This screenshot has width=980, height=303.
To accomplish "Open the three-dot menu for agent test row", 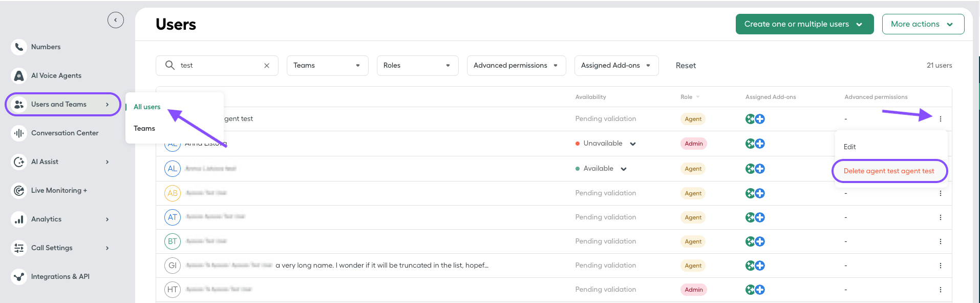I will [x=941, y=119].
